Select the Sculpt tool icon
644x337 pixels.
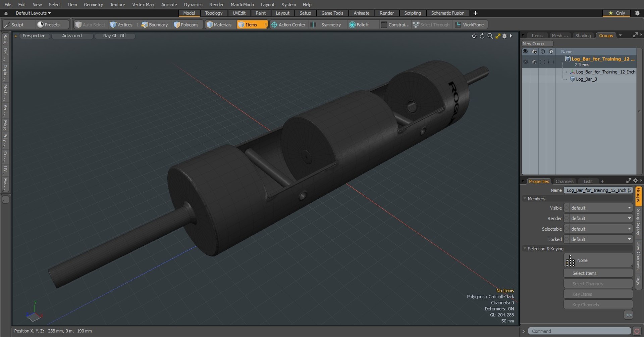coord(7,25)
